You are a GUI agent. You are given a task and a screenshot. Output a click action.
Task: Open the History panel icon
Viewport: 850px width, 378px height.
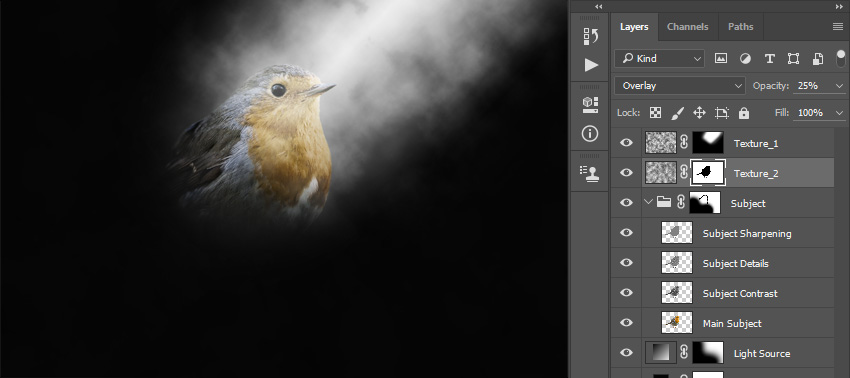point(590,36)
